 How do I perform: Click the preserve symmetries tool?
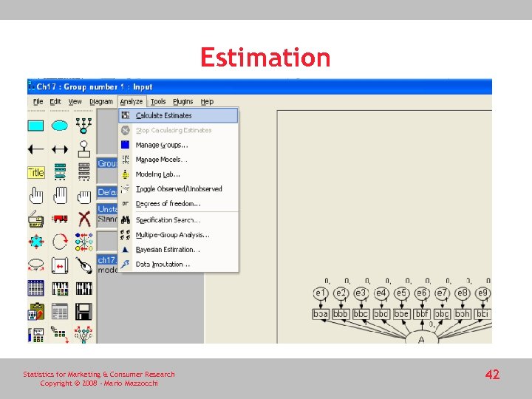(x=83, y=335)
